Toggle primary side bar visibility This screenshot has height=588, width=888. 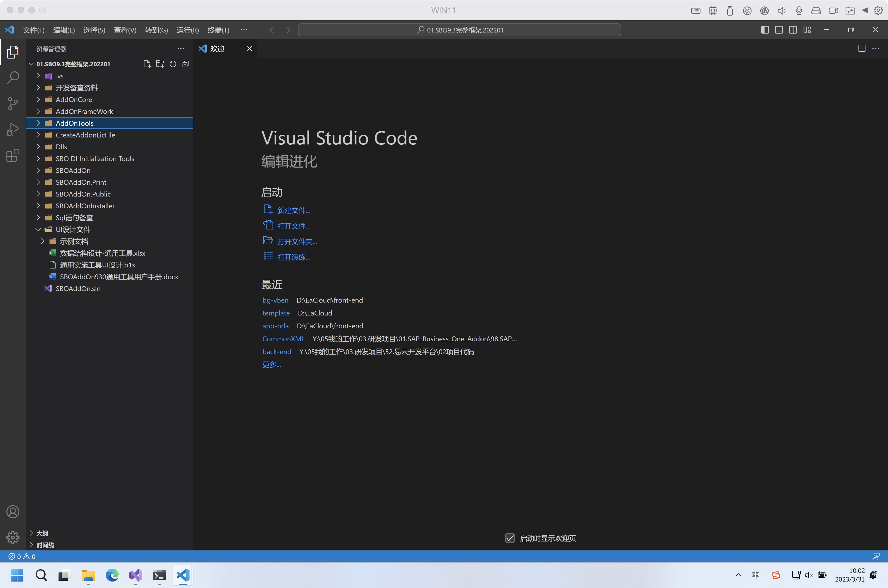point(765,30)
